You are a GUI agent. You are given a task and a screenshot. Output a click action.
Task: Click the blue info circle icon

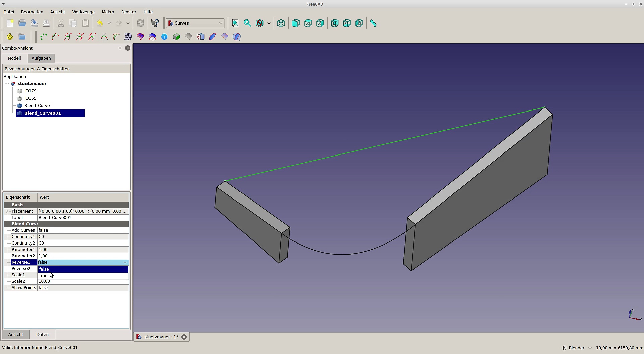164,37
